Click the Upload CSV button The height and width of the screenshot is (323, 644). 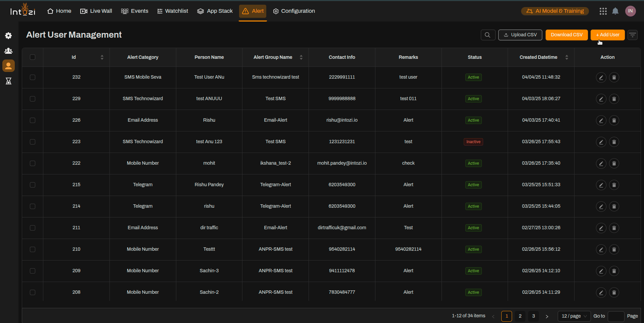click(x=520, y=35)
